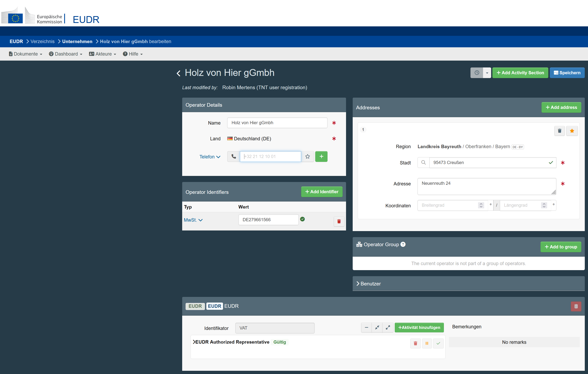The image size is (588, 374).
Task: Delete address 1 with the trash icon
Action: click(559, 131)
